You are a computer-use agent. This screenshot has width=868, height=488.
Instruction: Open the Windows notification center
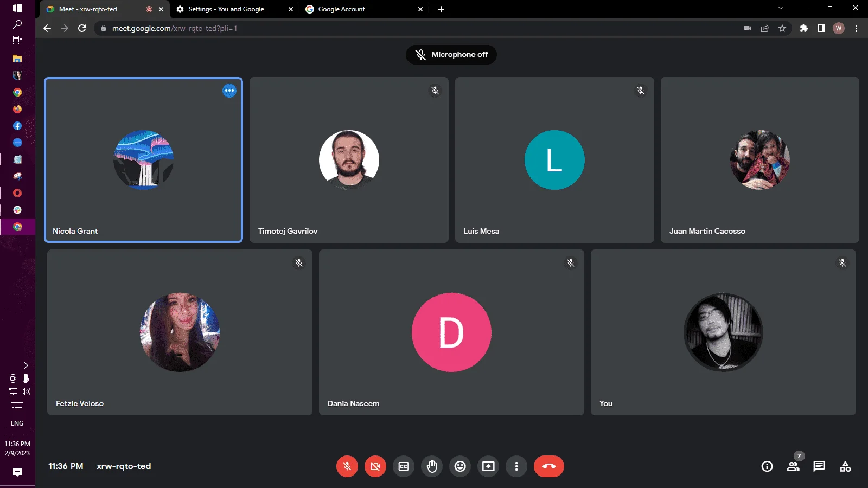coord(17,472)
